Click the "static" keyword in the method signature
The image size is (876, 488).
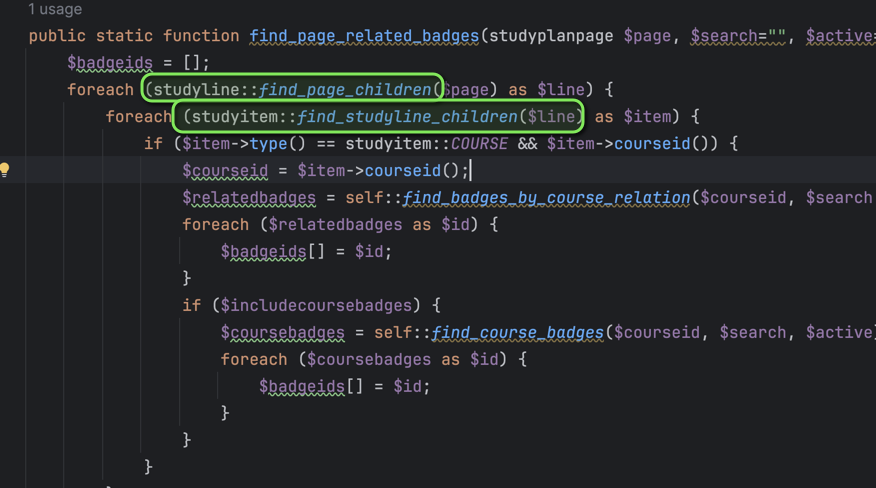coord(125,36)
